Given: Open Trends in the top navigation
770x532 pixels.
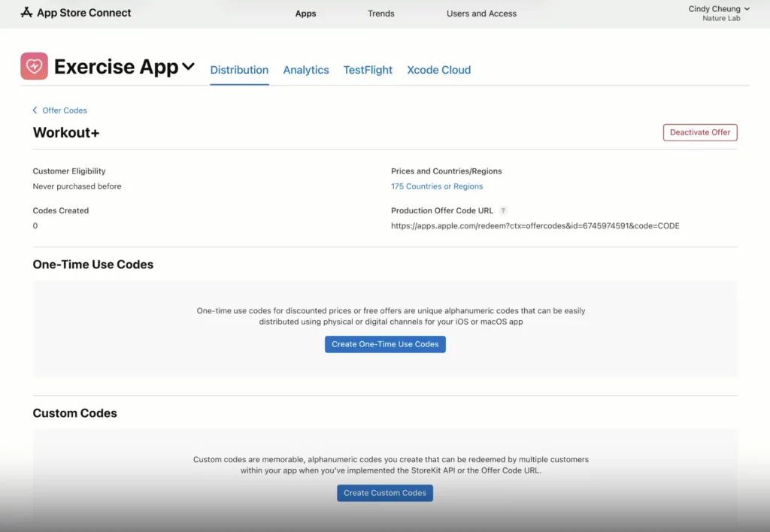Looking at the screenshot, I should pyautogui.click(x=381, y=14).
